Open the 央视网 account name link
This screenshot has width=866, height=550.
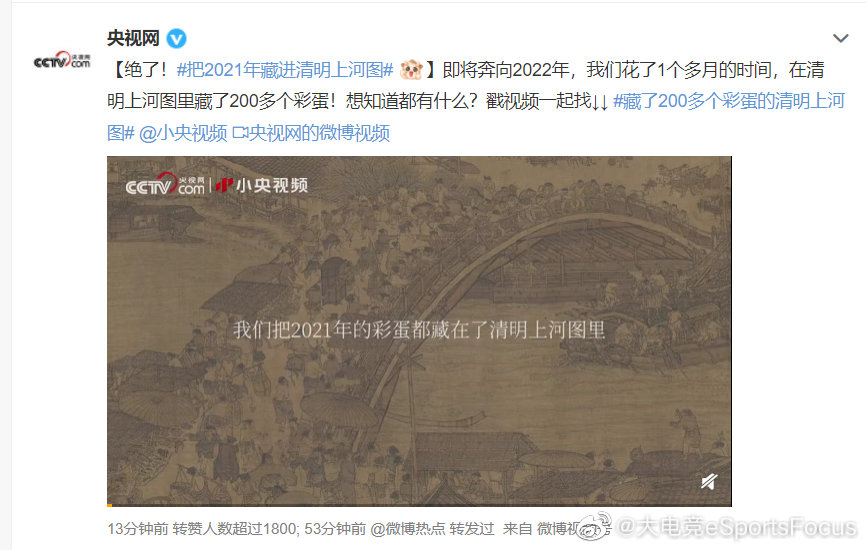(133, 38)
